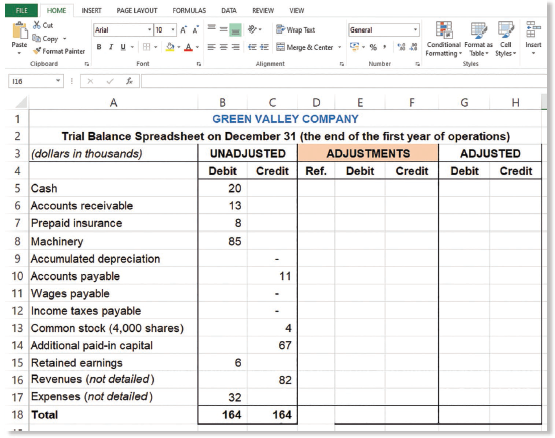Toggle Bold formatting

tap(99, 47)
